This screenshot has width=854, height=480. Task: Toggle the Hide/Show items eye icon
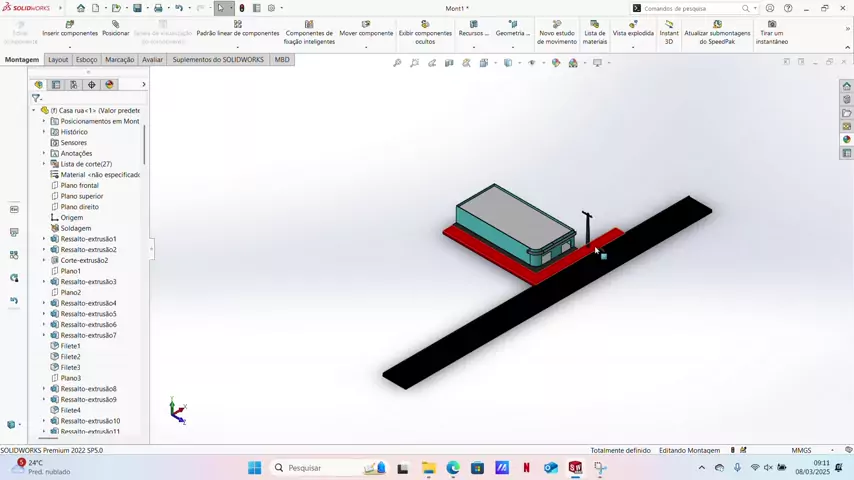[532, 63]
